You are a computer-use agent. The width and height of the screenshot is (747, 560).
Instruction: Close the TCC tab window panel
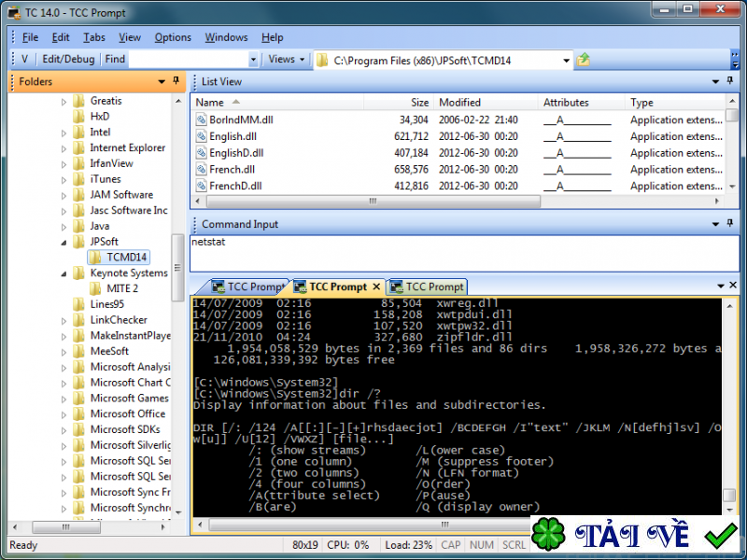[733, 285]
